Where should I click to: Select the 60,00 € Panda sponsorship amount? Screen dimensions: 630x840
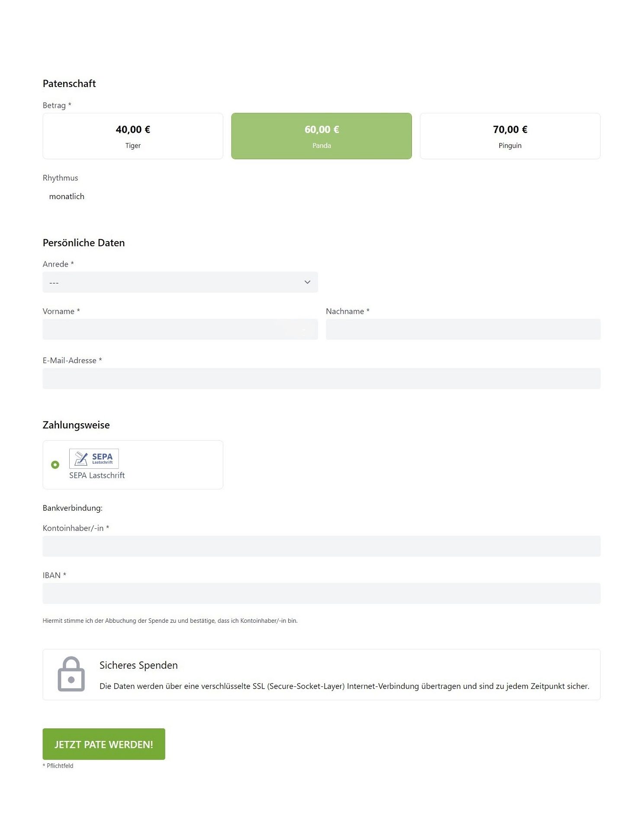pos(321,136)
